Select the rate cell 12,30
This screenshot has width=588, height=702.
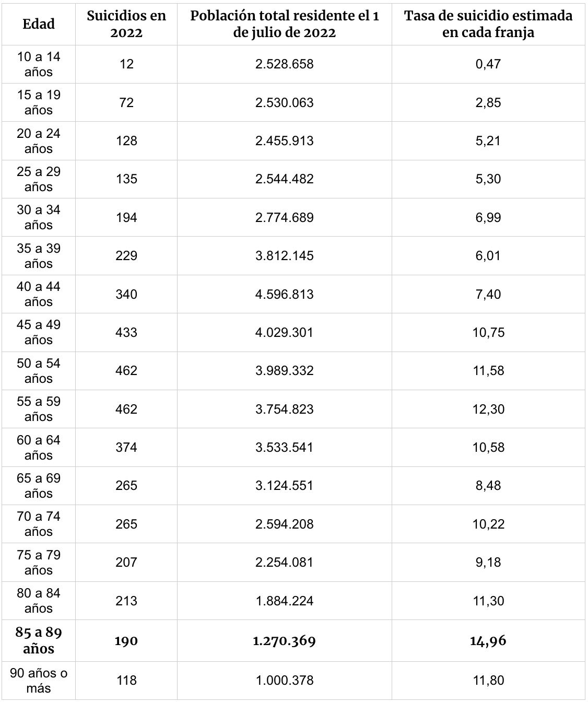tap(488, 409)
